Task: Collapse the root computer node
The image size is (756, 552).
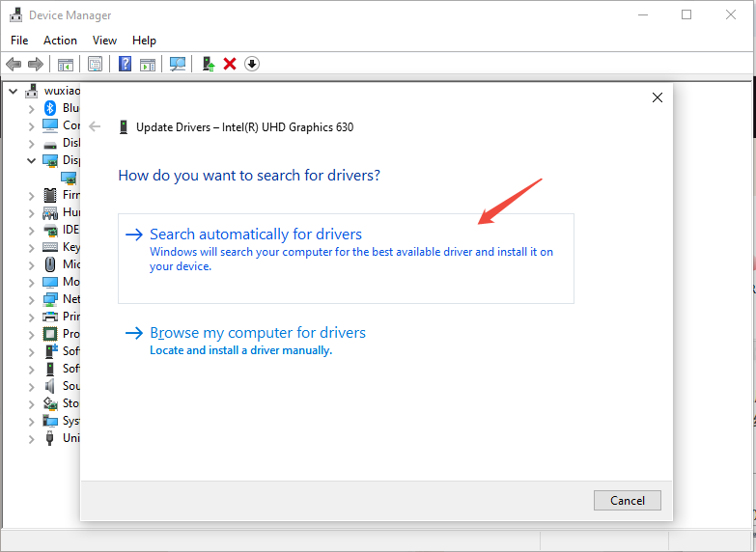Action: (13, 91)
